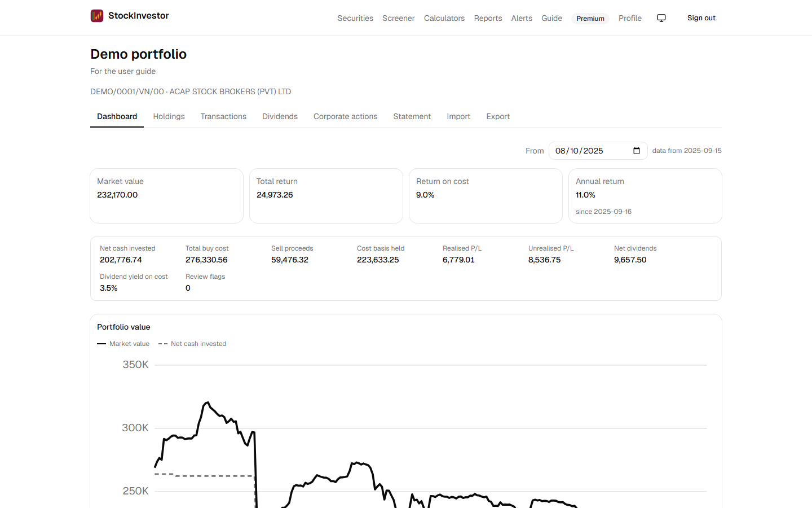Click the Realised P/L value 6,779.01
This screenshot has height=508, width=812.
(458, 260)
